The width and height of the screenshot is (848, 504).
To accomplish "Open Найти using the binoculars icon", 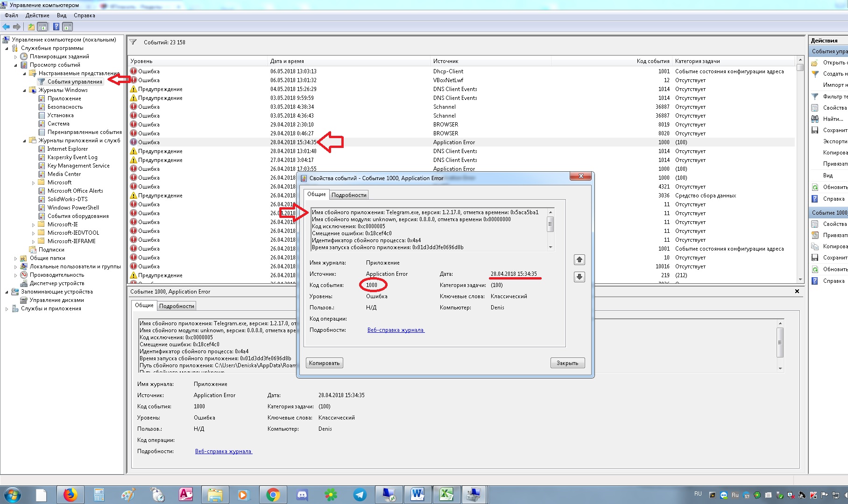I will click(815, 119).
